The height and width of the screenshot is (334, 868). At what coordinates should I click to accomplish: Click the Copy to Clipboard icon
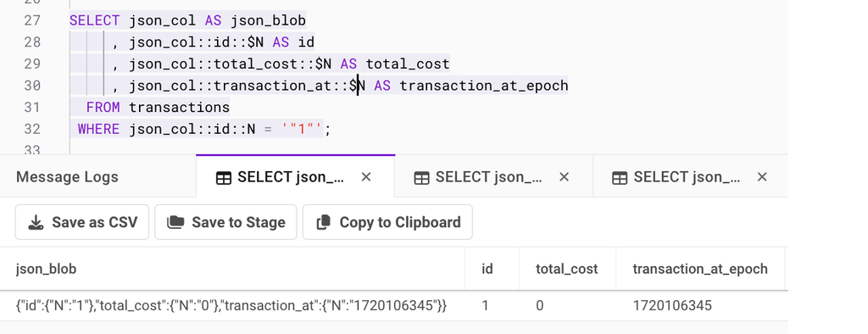323,222
